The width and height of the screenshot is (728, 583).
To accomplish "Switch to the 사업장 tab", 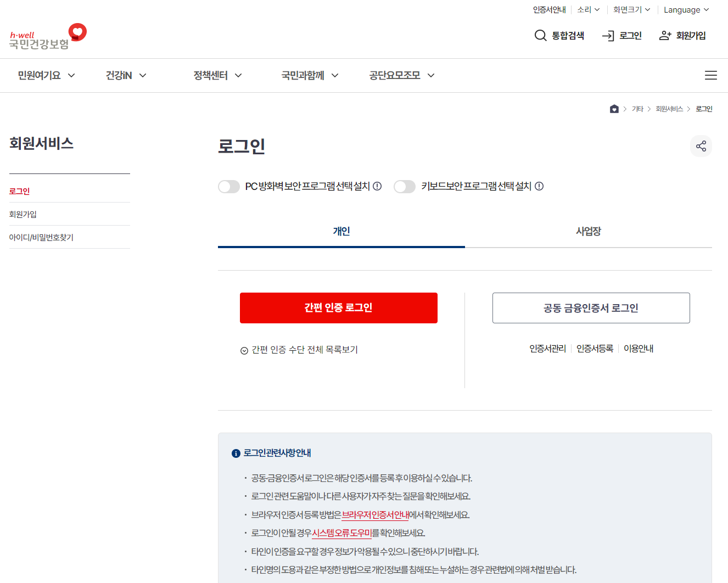I will click(587, 231).
